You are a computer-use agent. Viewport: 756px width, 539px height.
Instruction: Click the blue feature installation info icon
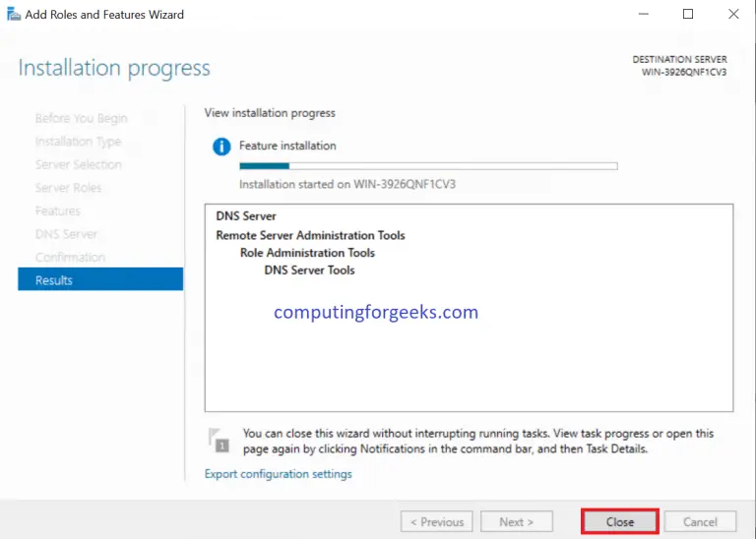click(221, 147)
